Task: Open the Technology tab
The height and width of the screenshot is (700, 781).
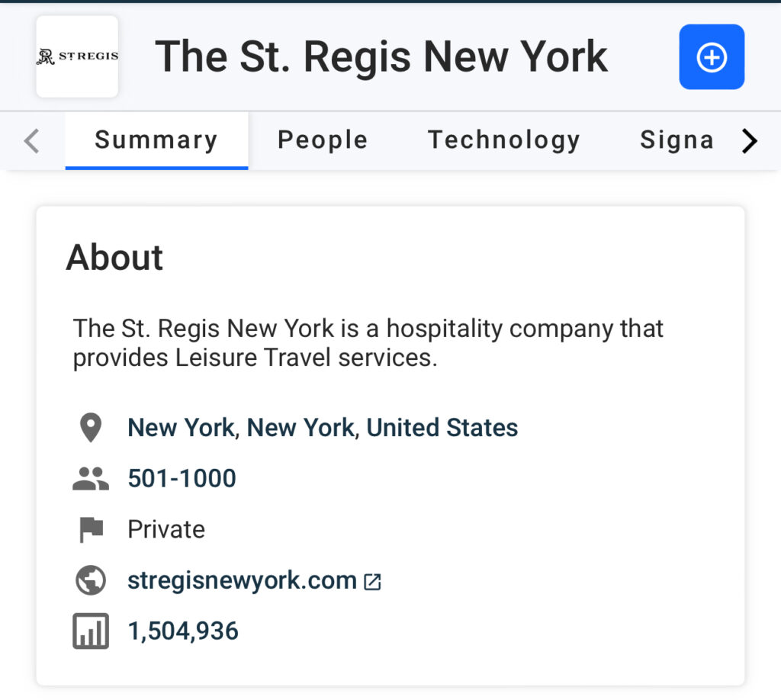Action: [x=504, y=140]
